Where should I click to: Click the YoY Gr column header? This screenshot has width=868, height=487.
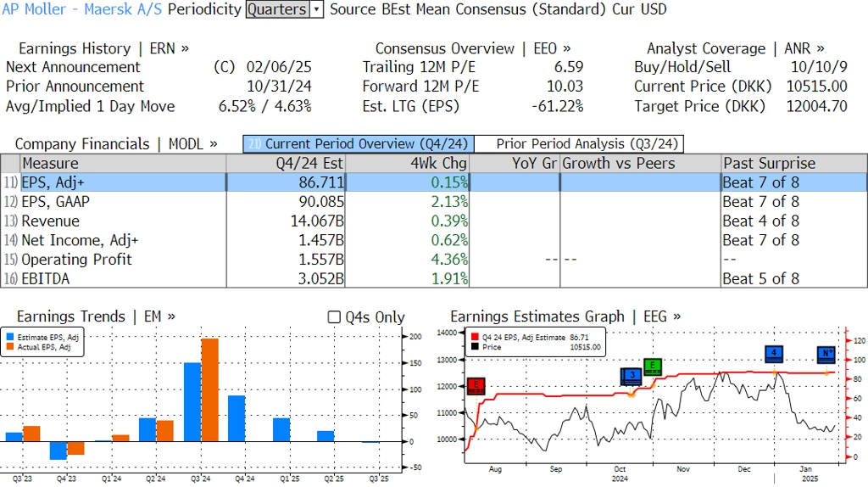point(515,164)
